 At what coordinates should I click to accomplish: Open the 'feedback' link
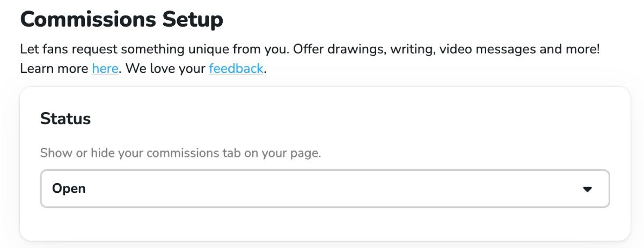pos(236,69)
